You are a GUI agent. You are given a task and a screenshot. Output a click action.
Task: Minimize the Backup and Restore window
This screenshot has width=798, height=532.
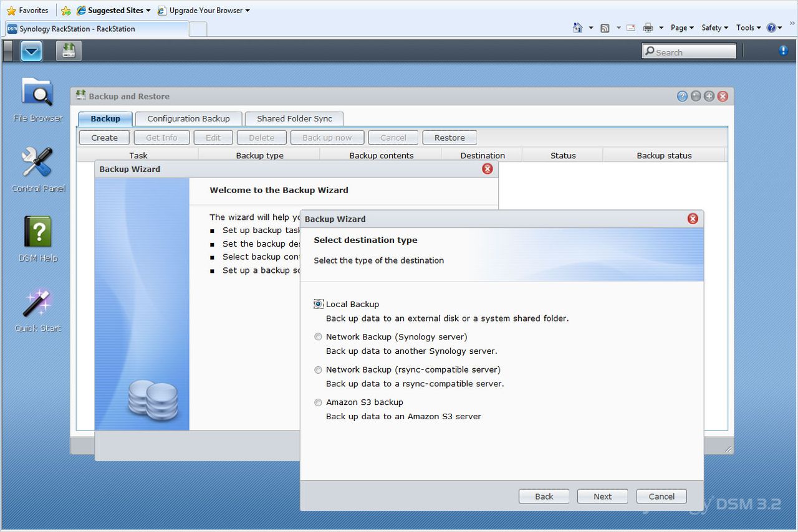(x=696, y=96)
